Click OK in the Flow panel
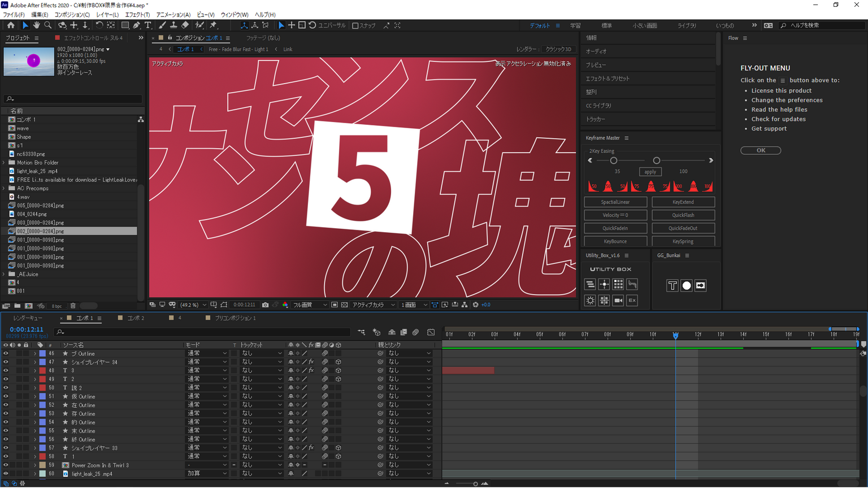868x488 pixels. [x=761, y=150]
